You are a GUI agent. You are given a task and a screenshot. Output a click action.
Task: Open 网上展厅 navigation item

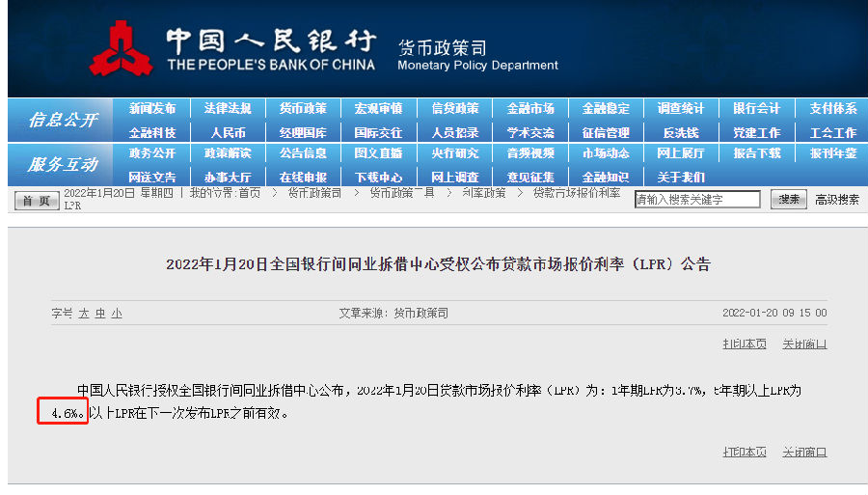[681, 153]
